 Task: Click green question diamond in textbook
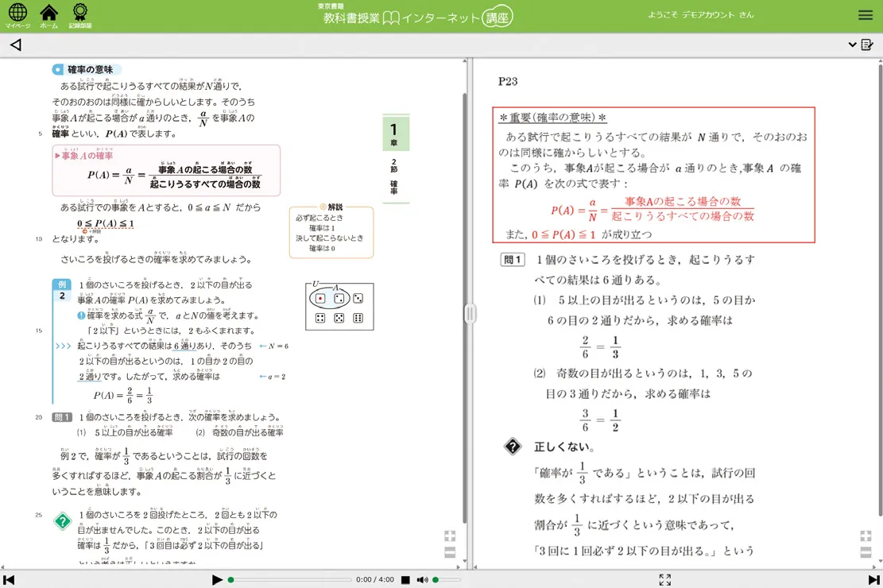click(x=63, y=521)
